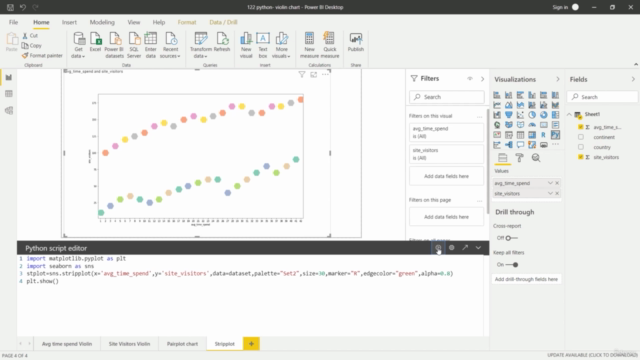Screen dimensions: 640x360
Task: Switch to Data view in left sidebar
Action: 9,94
